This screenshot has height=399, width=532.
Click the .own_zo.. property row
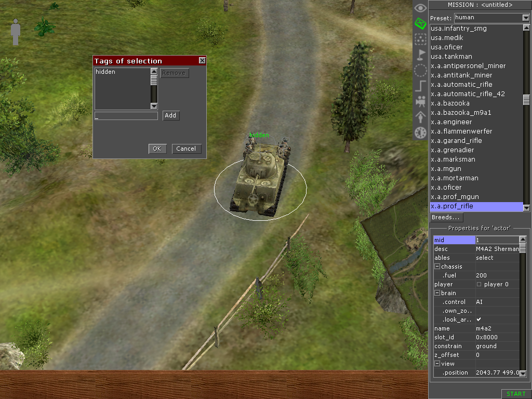pyautogui.click(x=476, y=311)
